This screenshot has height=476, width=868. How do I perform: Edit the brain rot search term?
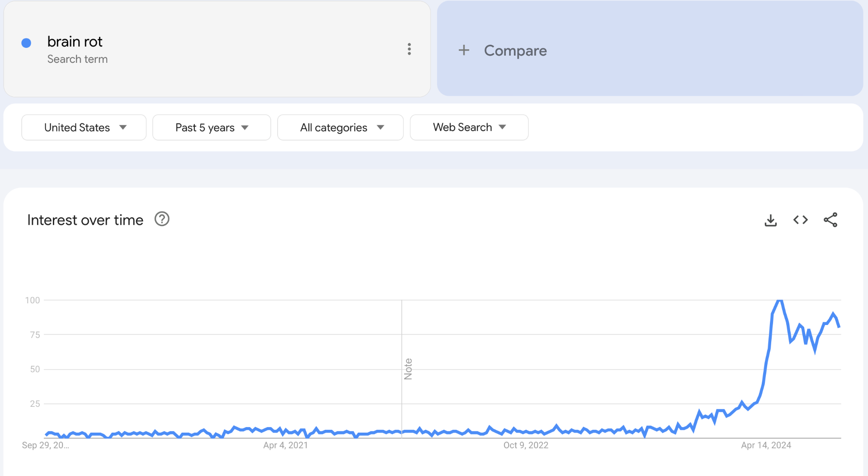click(75, 42)
